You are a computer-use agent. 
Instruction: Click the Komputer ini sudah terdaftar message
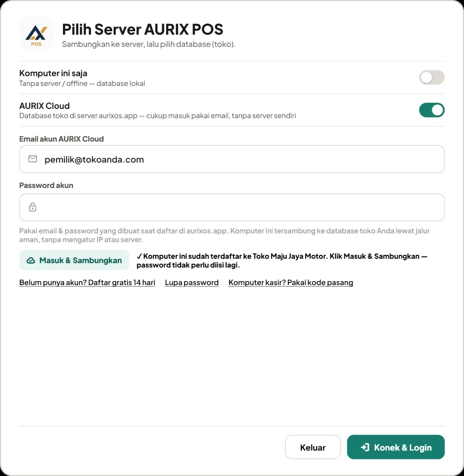pos(282,261)
